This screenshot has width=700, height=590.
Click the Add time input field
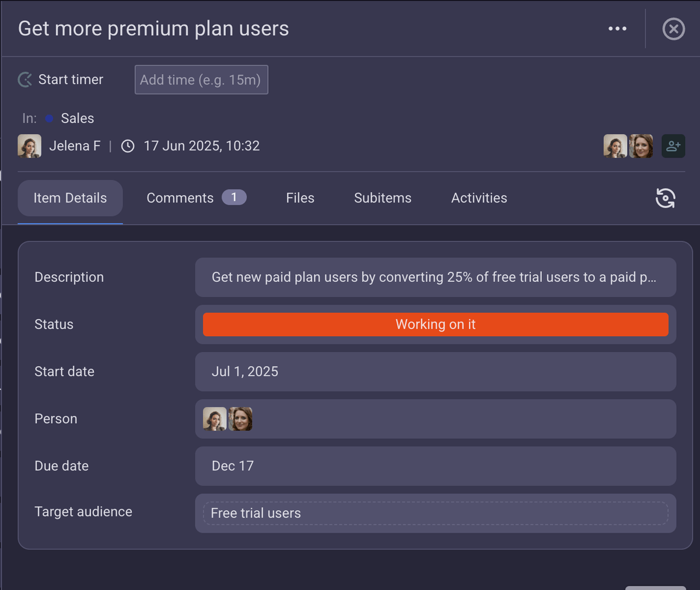[201, 79]
